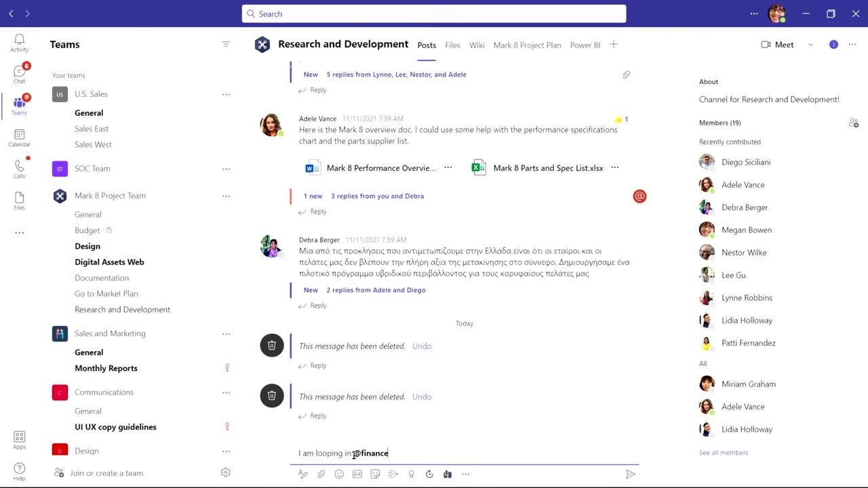Select Sales East channel
868x488 pixels.
point(92,129)
